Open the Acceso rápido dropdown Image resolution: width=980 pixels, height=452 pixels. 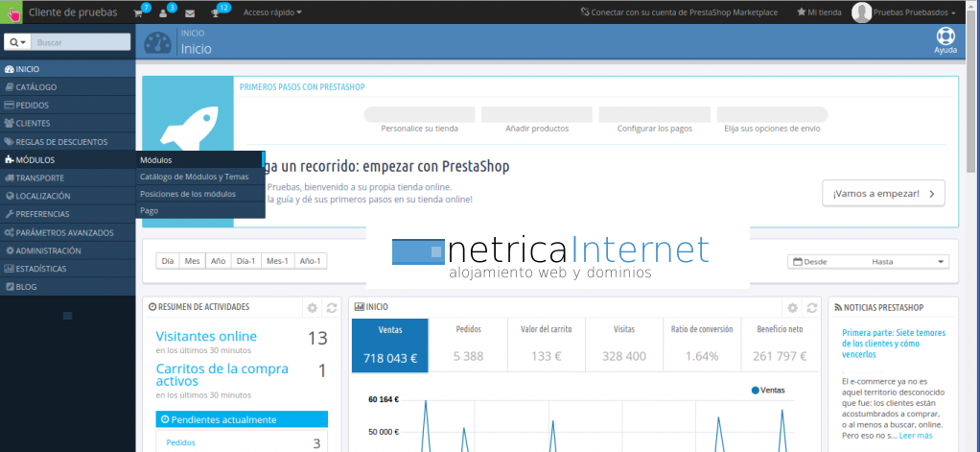click(x=272, y=12)
